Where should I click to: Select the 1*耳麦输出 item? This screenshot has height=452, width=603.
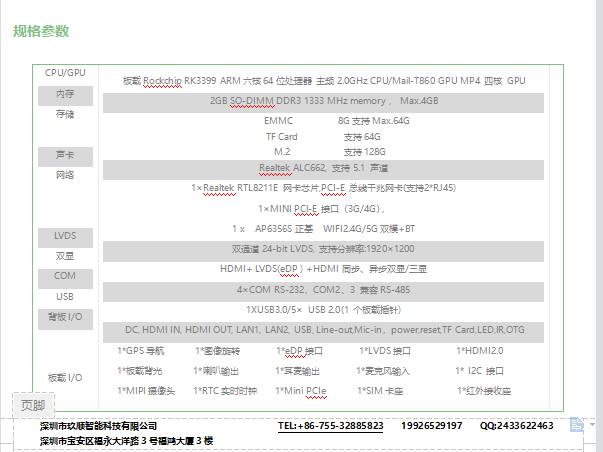coord(297,371)
